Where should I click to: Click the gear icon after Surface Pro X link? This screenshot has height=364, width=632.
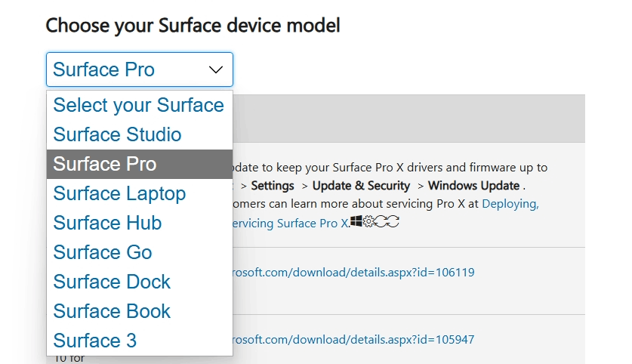tap(368, 222)
